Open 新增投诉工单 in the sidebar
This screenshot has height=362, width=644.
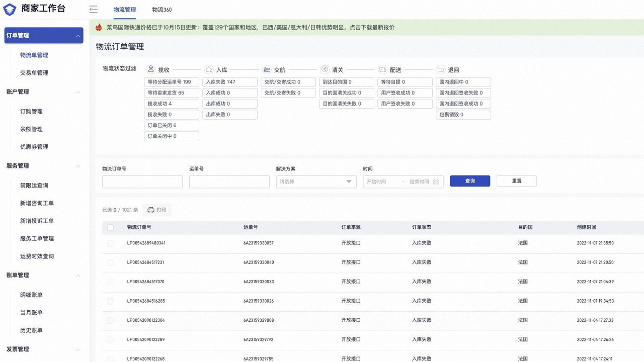coord(37,221)
